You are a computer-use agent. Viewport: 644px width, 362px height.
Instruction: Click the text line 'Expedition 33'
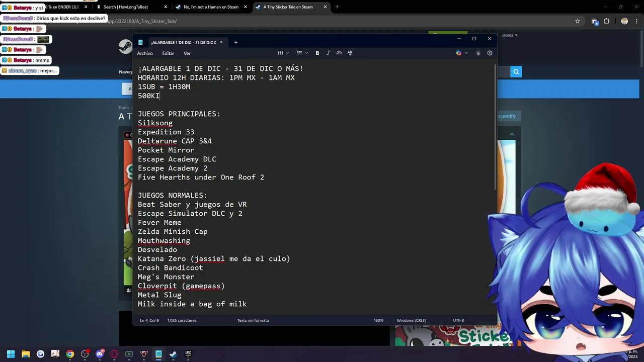tap(166, 132)
